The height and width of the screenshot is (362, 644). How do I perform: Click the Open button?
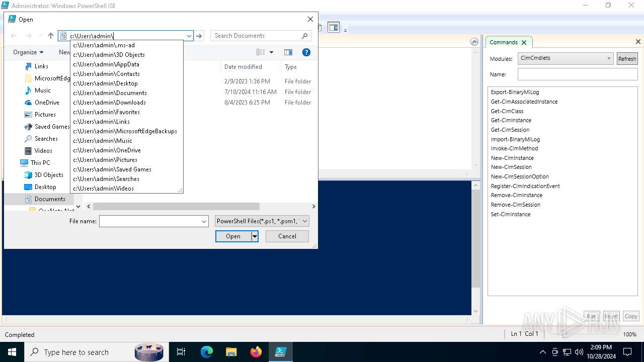click(233, 236)
